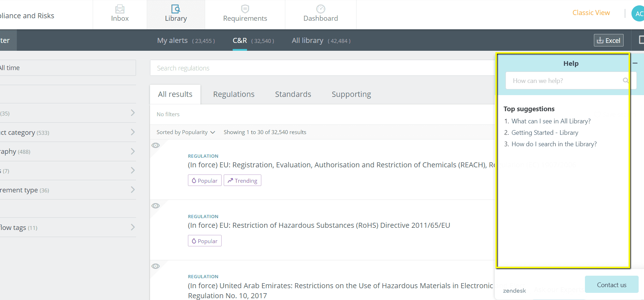Go to Requirements page
Image resolution: width=644 pixels, height=300 pixels.
(245, 14)
